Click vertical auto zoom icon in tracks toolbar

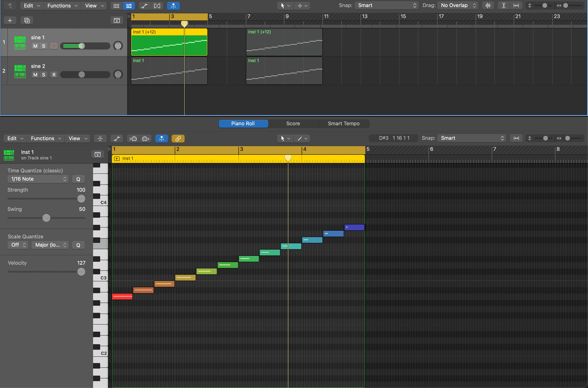[504, 5]
